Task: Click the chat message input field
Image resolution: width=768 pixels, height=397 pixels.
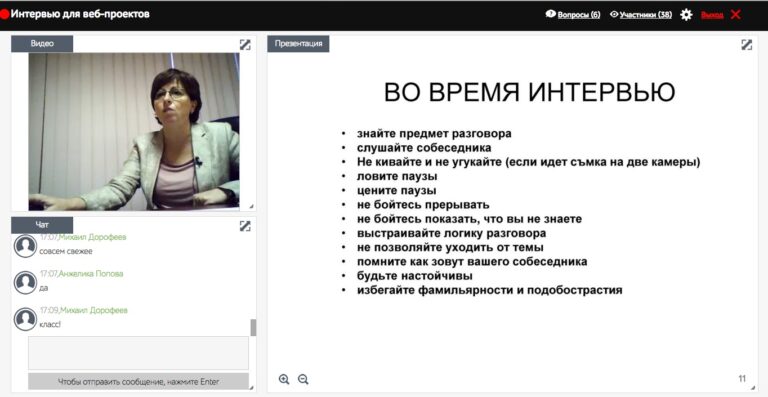Action: point(138,353)
